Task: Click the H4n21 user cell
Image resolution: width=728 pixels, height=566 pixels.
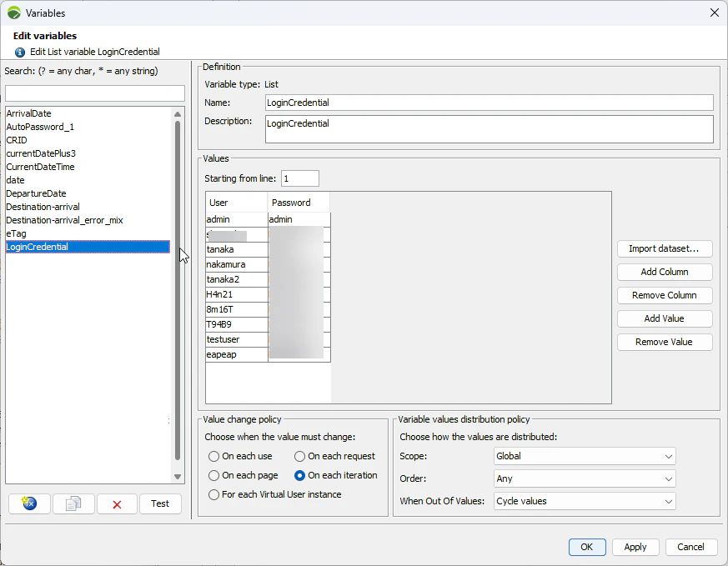Action: (237, 294)
